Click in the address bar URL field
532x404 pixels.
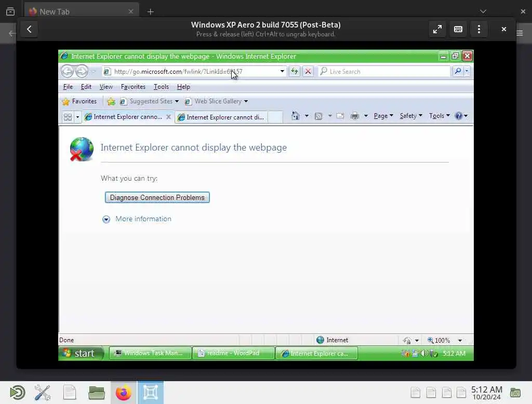(194, 72)
